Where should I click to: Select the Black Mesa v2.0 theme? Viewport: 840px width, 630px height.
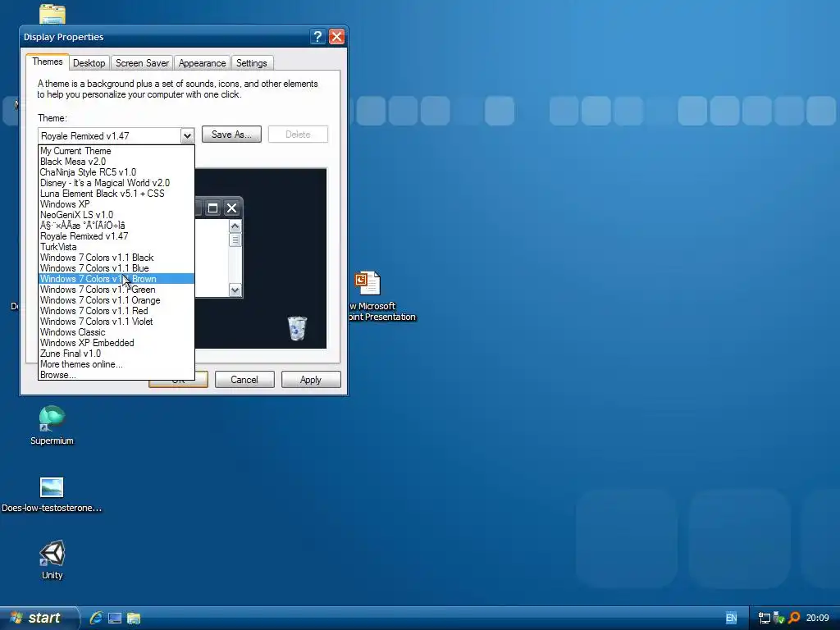click(116, 162)
